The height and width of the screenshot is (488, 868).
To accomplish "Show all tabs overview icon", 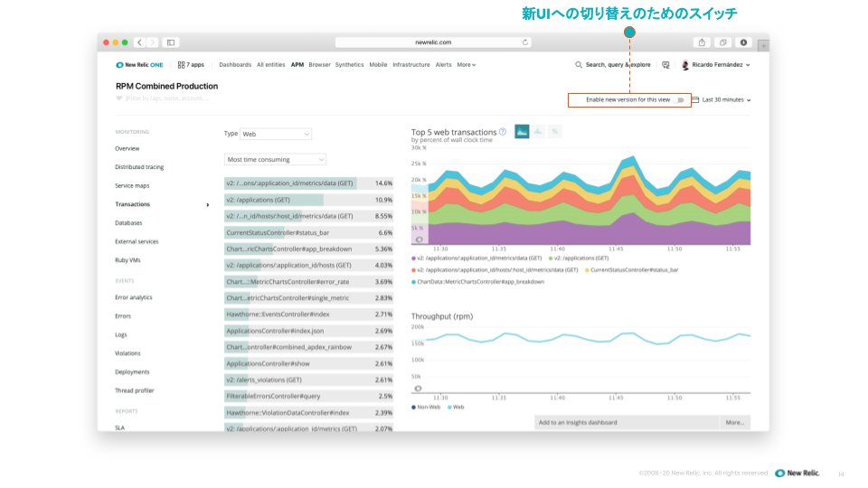I will click(x=723, y=42).
